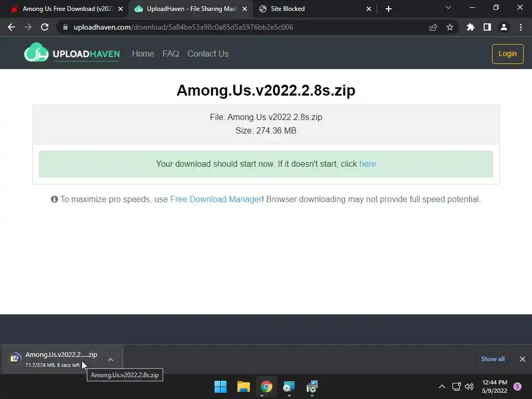Open the Chrome profile avatar

[504, 27]
